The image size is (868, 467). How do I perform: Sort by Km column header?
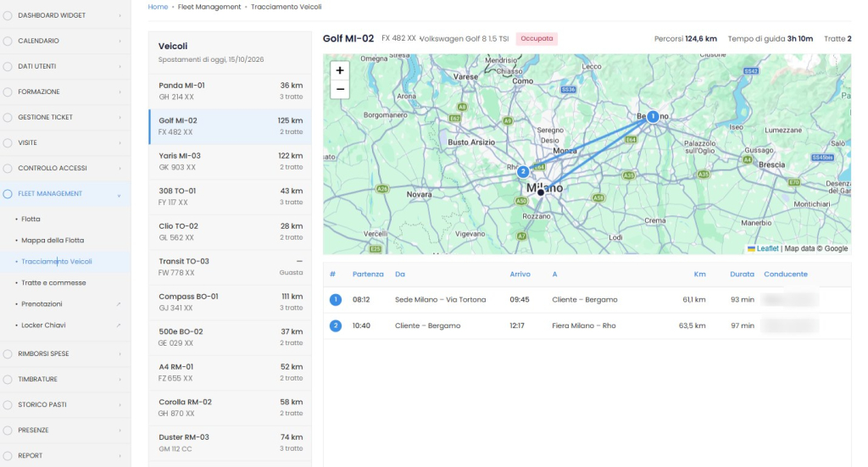point(699,275)
